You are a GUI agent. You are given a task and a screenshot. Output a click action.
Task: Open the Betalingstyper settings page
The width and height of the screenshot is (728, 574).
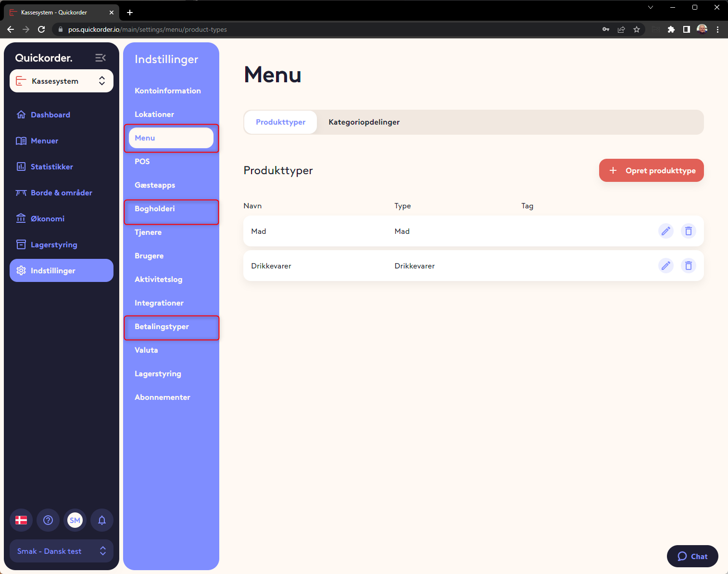[x=162, y=326]
